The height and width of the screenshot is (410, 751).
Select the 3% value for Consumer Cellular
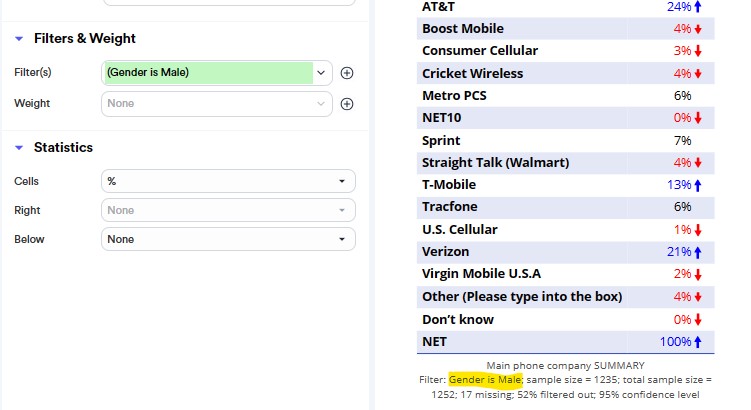click(683, 51)
